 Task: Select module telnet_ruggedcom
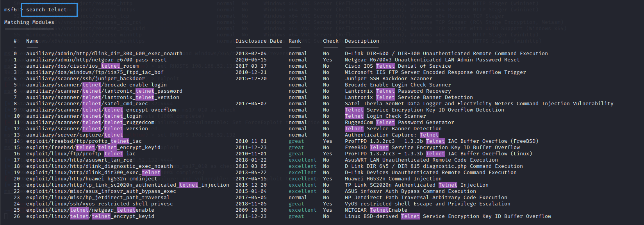(90, 122)
